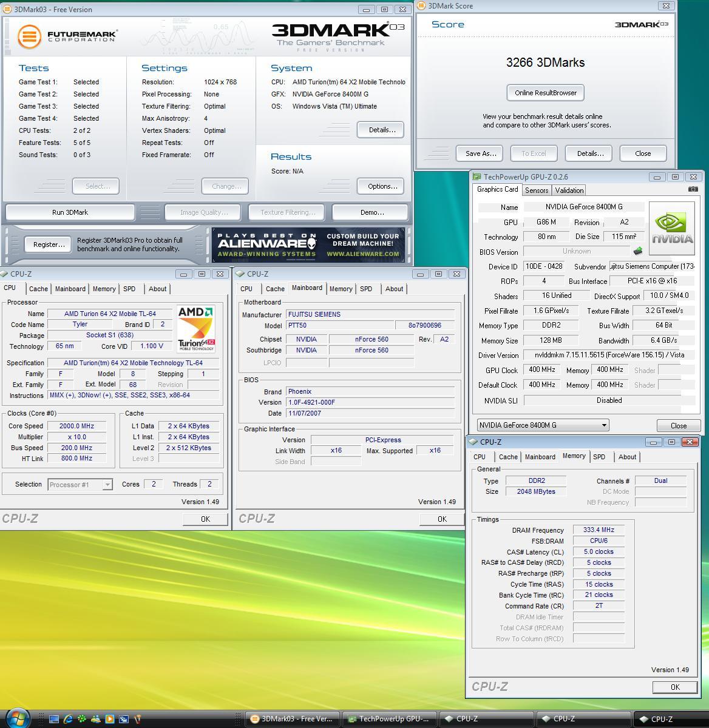Open Cache tab in left CPU-Z window
Screen dimensions: 709x728
click(x=38, y=289)
